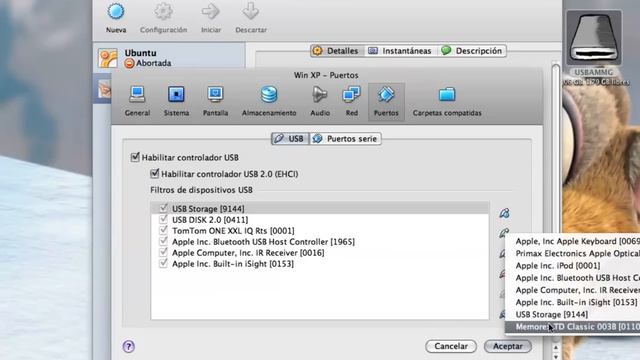Uncheck the USB DISK 2.0 [0411] filter checkbox
The height and width of the screenshot is (360, 640).
point(164,219)
